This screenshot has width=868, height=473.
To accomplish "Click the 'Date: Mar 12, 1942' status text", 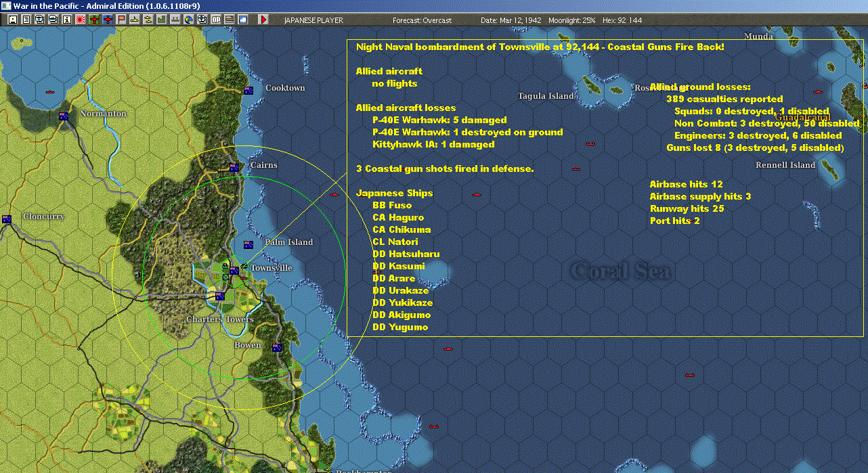I will pos(511,20).
